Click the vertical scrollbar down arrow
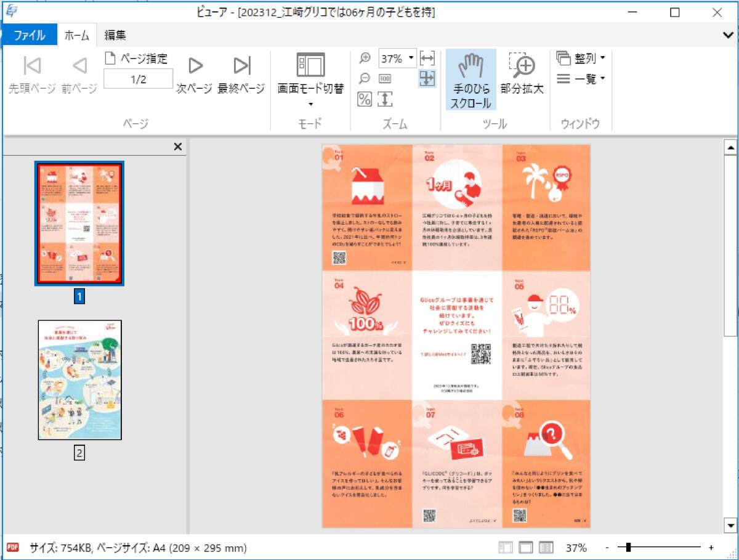Image resolution: width=739 pixels, height=560 pixels. click(x=730, y=526)
